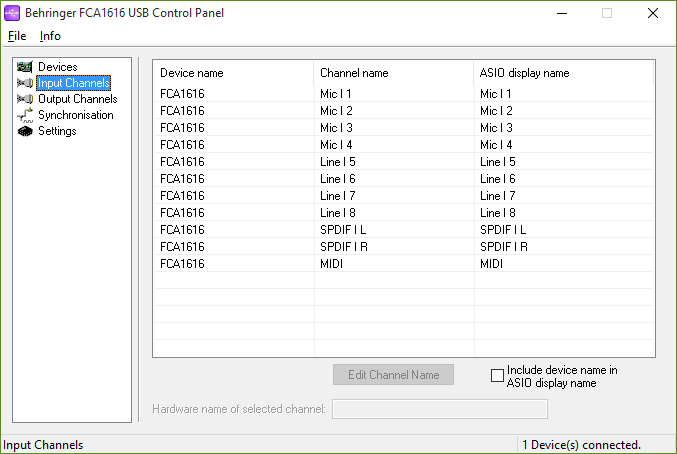This screenshot has width=677, height=454.
Task: Select the Synchronisation tree item
Action: [x=76, y=115]
